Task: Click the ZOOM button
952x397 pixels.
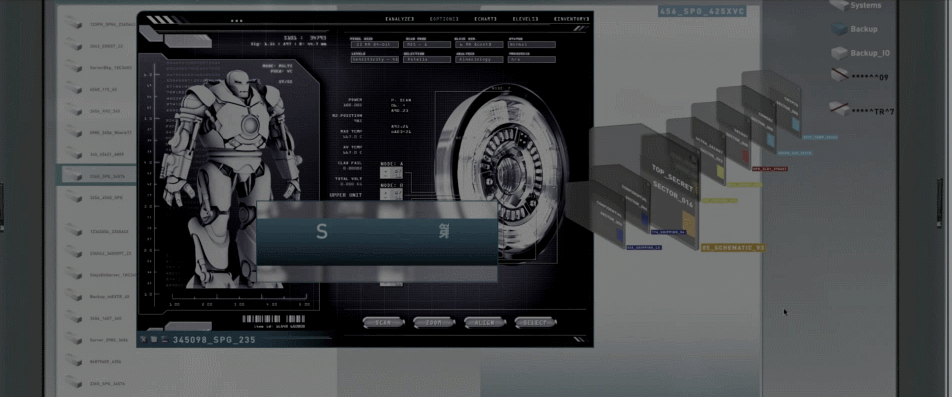Action: click(x=434, y=322)
